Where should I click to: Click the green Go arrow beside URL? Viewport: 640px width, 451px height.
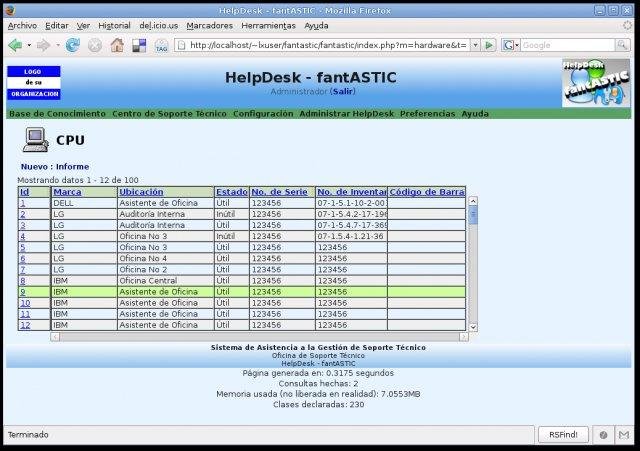pyautogui.click(x=489, y=45)
